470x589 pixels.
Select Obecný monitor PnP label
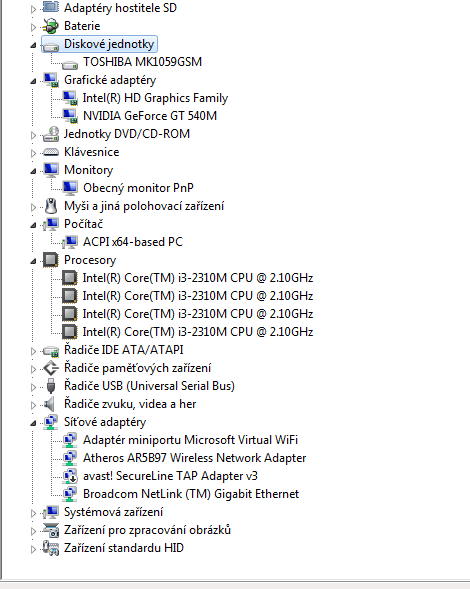point(138,188)
